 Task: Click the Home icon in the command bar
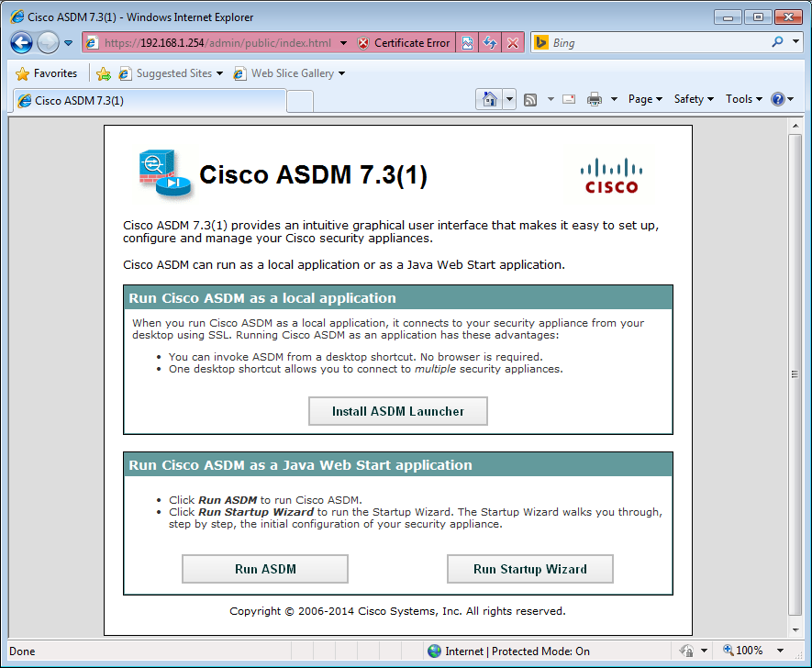(x=490, y=99)
